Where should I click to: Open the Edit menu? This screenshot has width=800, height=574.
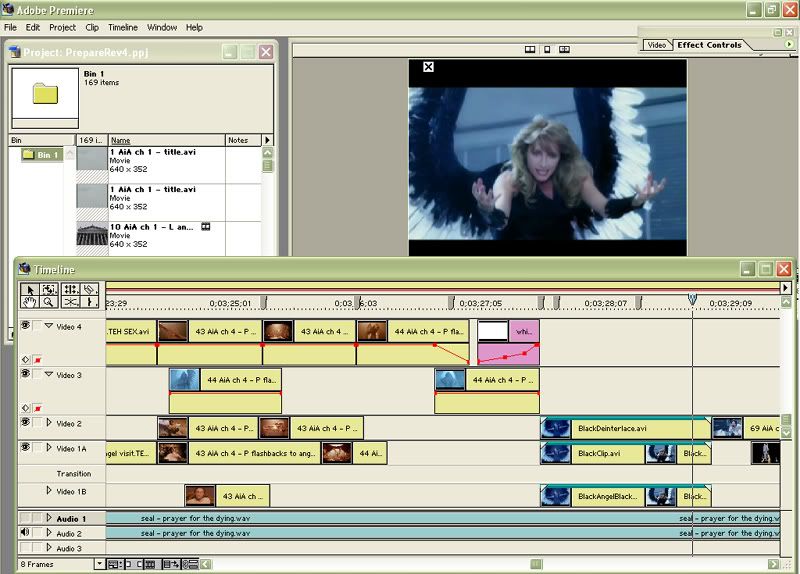(33, 28)
